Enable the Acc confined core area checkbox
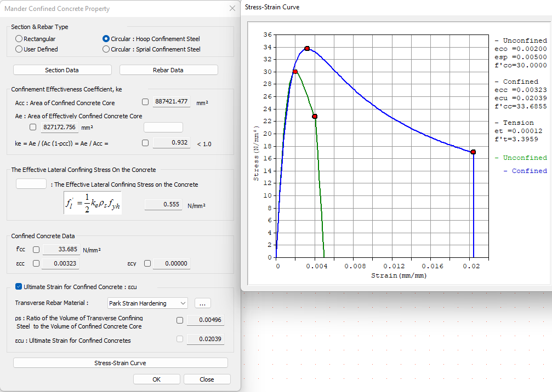 [145, 102]
